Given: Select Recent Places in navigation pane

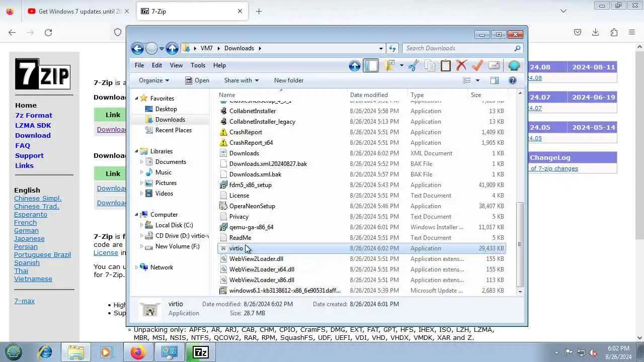Looking at the screenshot, I should pos(174,130).
